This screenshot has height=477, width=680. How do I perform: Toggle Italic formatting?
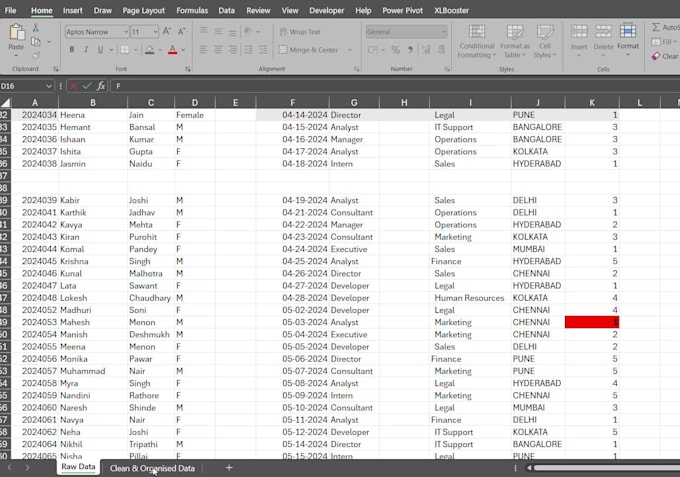pyautogui.click(x=86, y=49)
